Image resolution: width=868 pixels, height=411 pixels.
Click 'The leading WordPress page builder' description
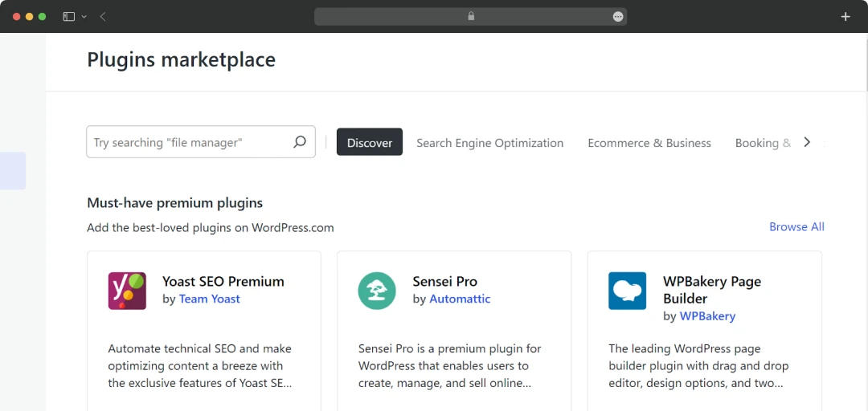(x=698, y=366)
